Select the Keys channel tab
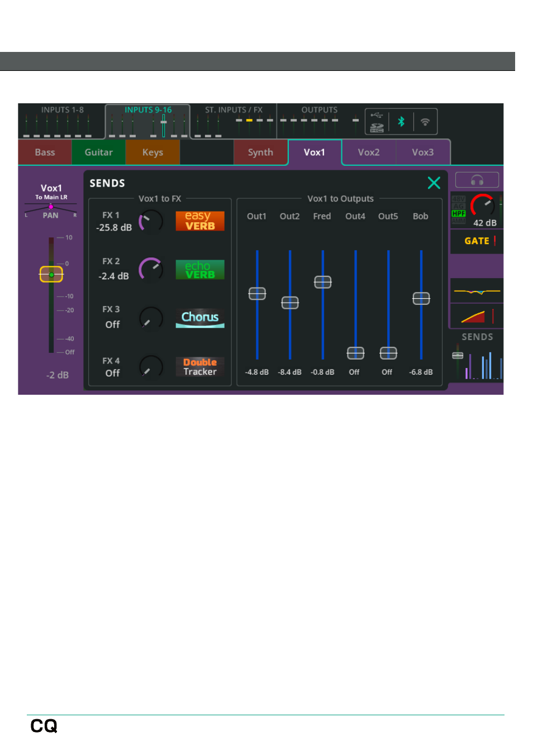Screen dimensions: 533x756 [153, 152]
